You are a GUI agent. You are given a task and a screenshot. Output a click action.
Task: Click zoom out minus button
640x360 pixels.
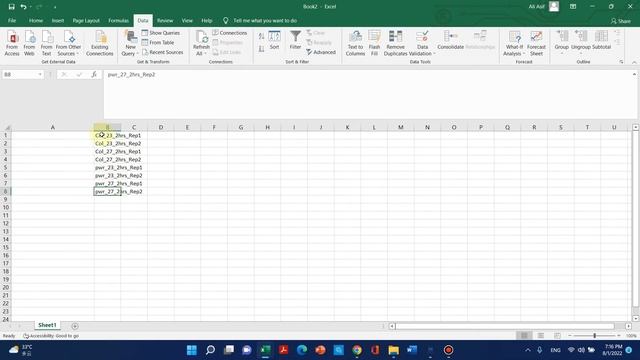tap(570, 336)
